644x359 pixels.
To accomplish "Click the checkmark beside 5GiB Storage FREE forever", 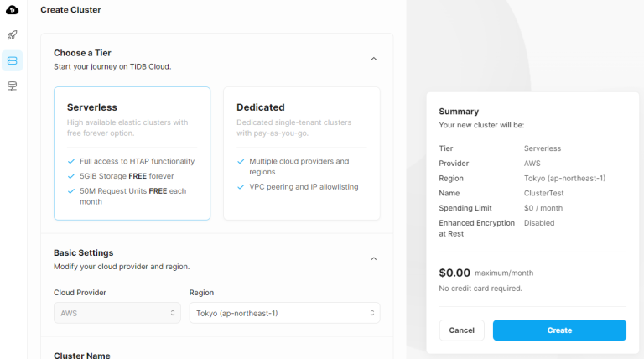I will pyautogui.click(x=71, y=176).
